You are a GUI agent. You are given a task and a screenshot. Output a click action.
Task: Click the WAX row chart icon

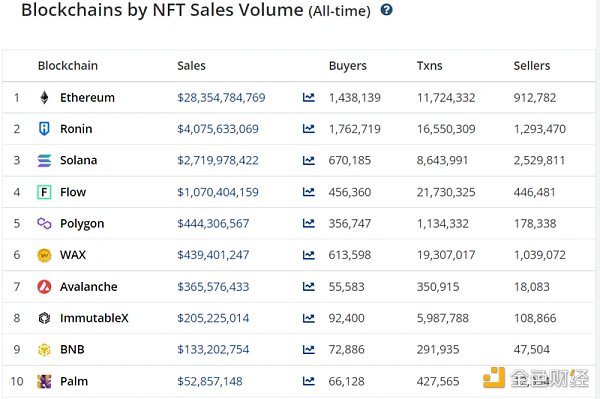coord(309,255)
